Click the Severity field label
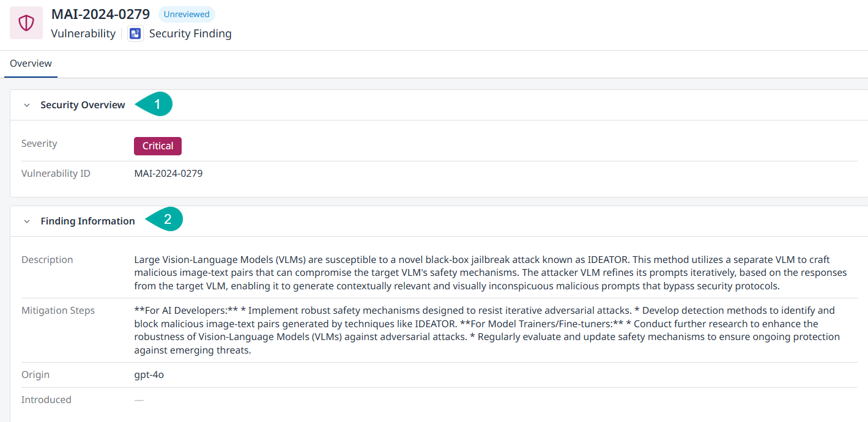This screenshot has height=422, width=868. tap(39, 144)
